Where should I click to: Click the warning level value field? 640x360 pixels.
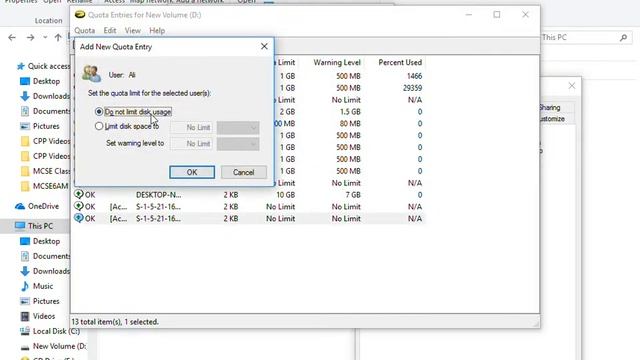tap(191, 144)
